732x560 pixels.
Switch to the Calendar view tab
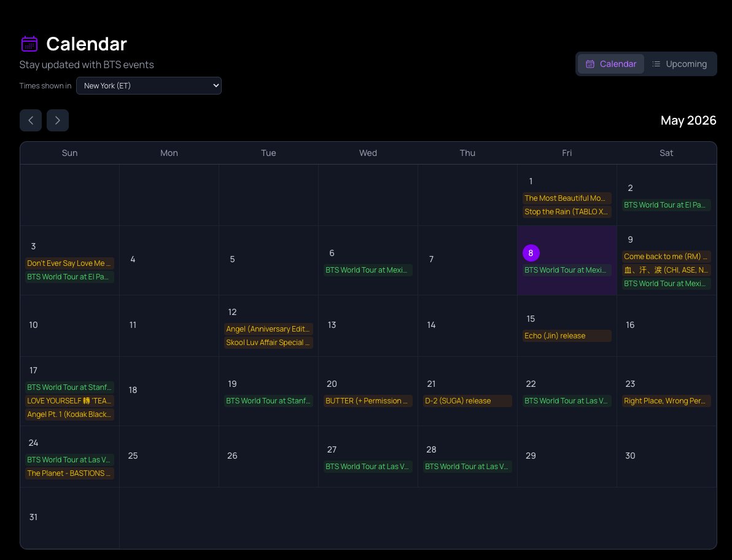pos(610,64)
